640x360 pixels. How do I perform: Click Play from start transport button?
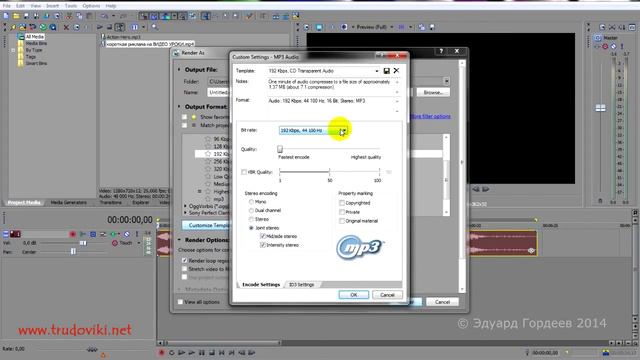(182, 353)
